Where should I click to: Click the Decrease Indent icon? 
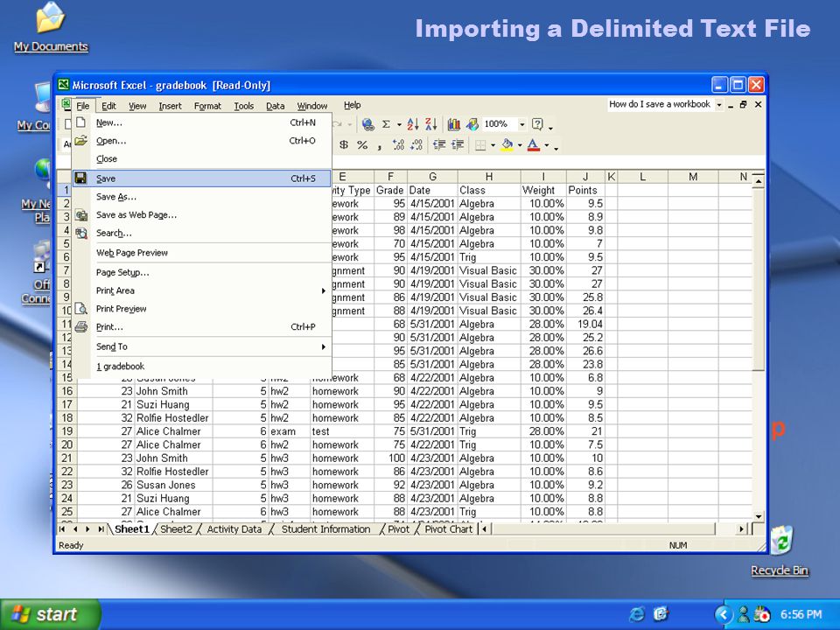point(439,145)
